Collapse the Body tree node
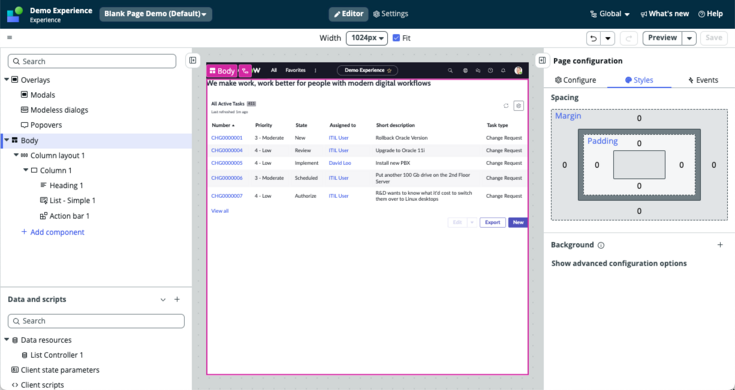This screenshot has width=735, height=390. [7, 140]
